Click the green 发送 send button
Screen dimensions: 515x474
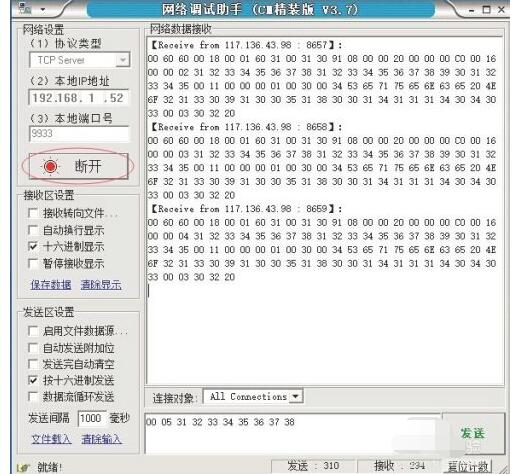(473, 434)
